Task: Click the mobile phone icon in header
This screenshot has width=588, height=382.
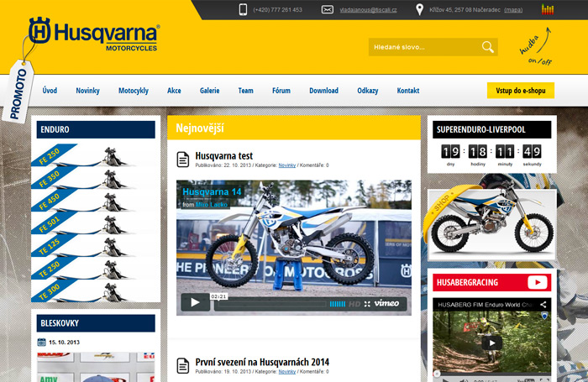Action: 243,9
